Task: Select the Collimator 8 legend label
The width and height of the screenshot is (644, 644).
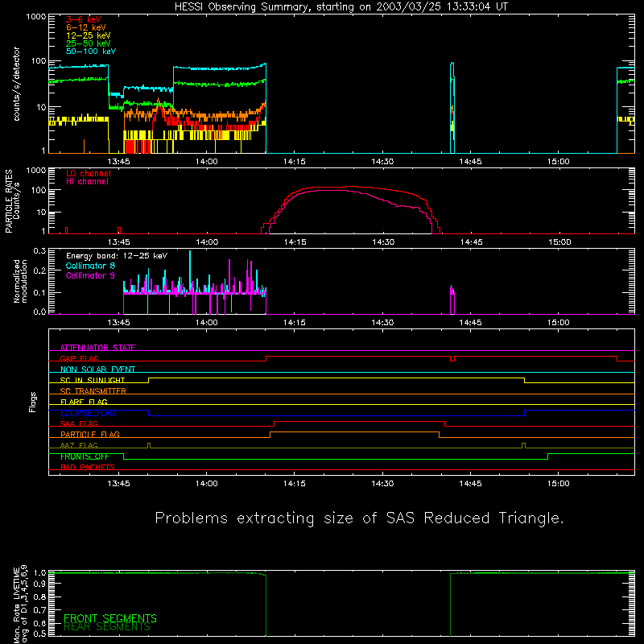Action: (x=90, y=266)
